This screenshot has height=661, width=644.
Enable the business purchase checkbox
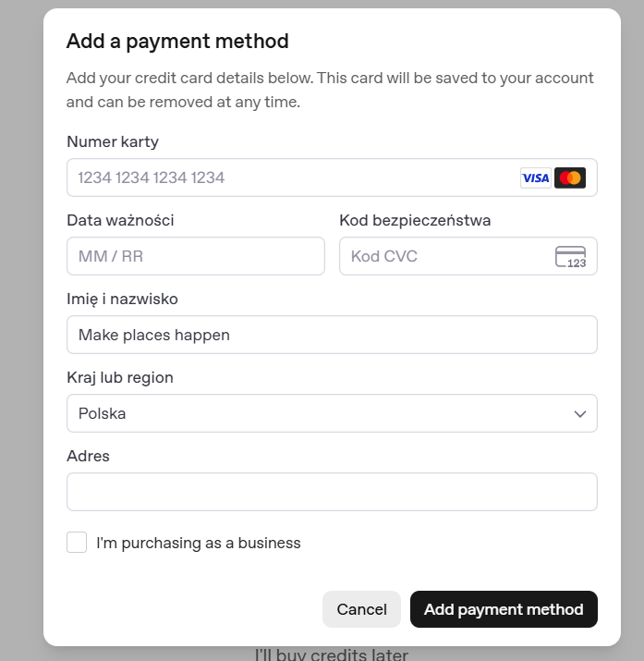pyautogui.click(x=77, y=543)
